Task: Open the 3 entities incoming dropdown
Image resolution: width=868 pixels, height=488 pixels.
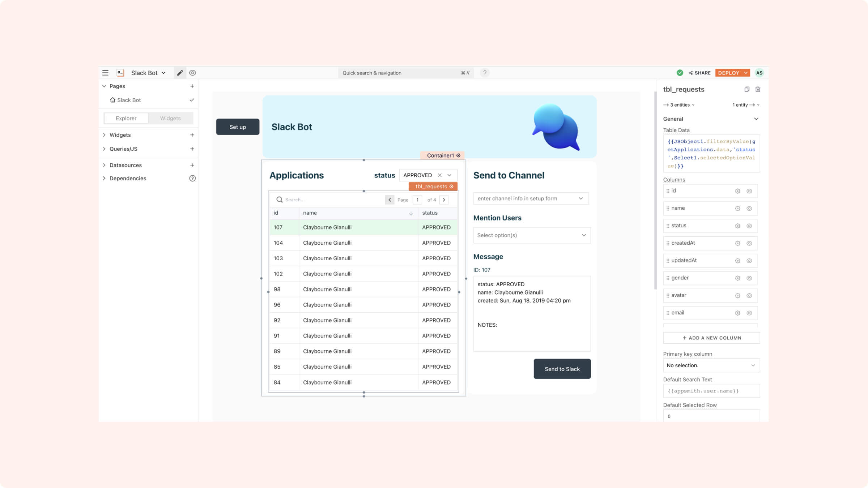Action: tap(679, 105)
